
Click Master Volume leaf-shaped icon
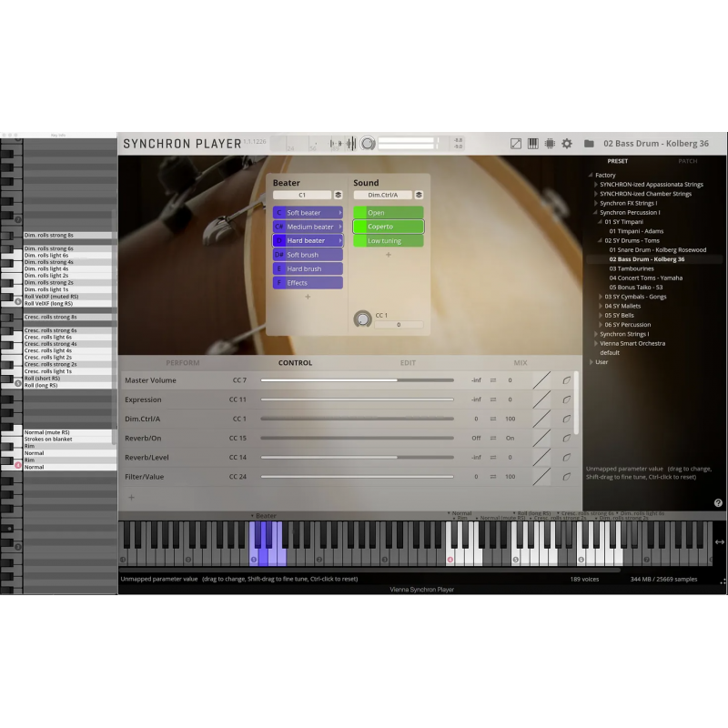click(566, 380)
